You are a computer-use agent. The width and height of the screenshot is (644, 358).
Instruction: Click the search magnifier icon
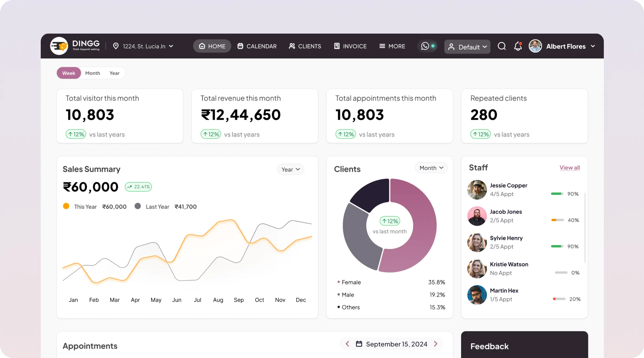[x=502, y=46]
